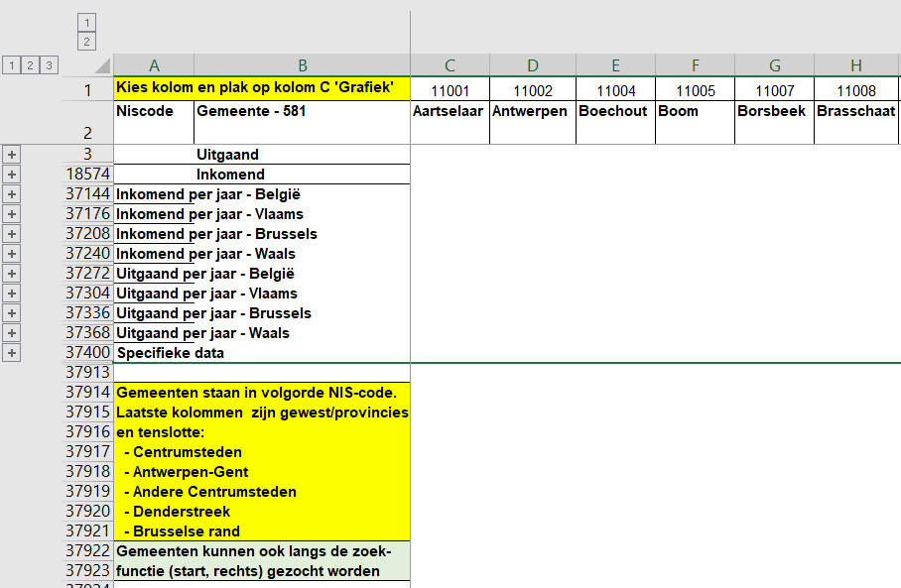Expand Inkomend per jaar - Brussels group

click(x=12, y=234)
